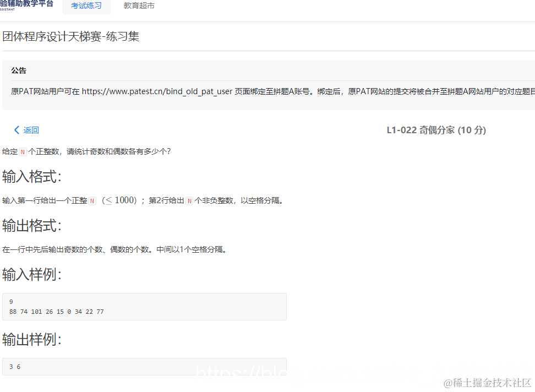This screenshot has width=535, height=392.
Task: Open the patest.cn bind account link
Action: (x=156, y=92)
